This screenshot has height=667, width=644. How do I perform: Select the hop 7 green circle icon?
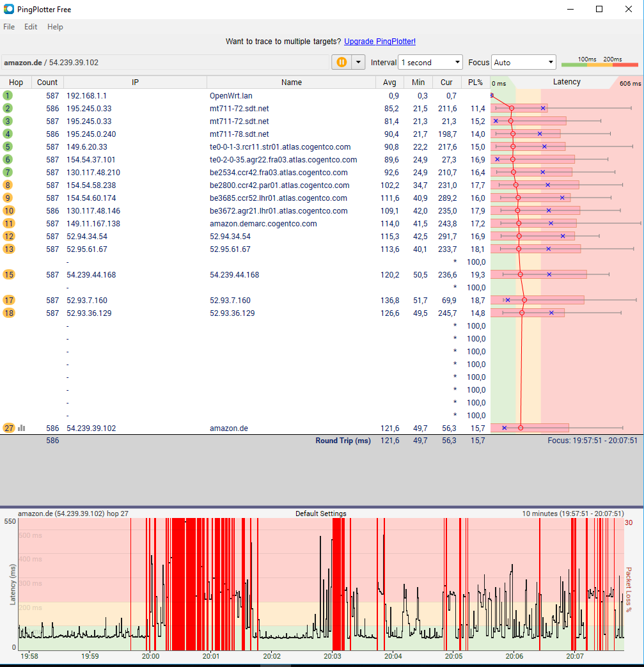pos(8,172)
